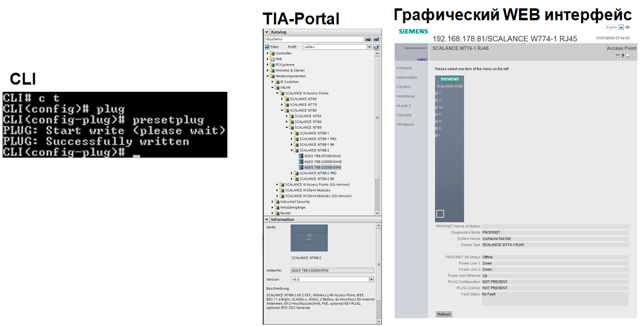Select SCALANCE W788-2 RR tree item

(x=317, y=179)
